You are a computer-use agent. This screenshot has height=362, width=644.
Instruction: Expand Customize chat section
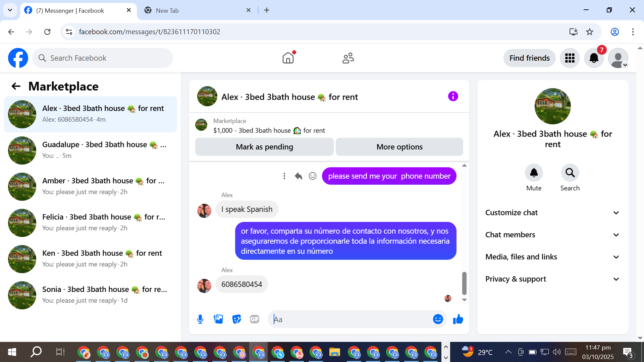point(552,213)
